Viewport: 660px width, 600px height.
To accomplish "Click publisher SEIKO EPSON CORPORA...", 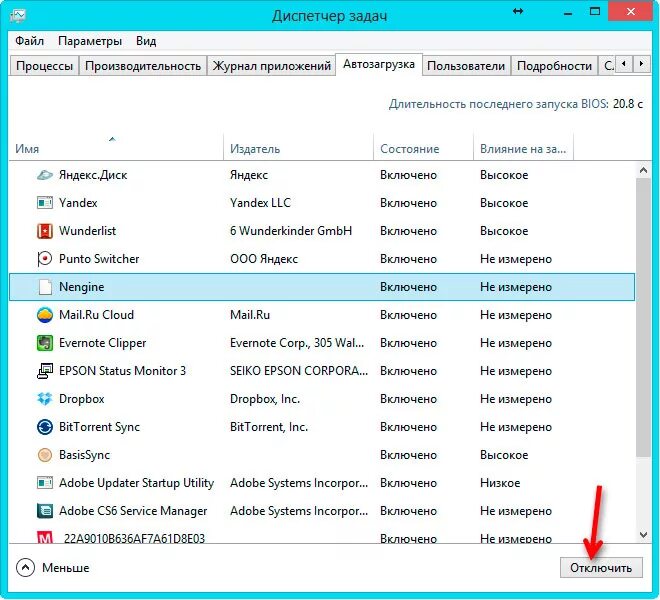I will tap(299, 371).
